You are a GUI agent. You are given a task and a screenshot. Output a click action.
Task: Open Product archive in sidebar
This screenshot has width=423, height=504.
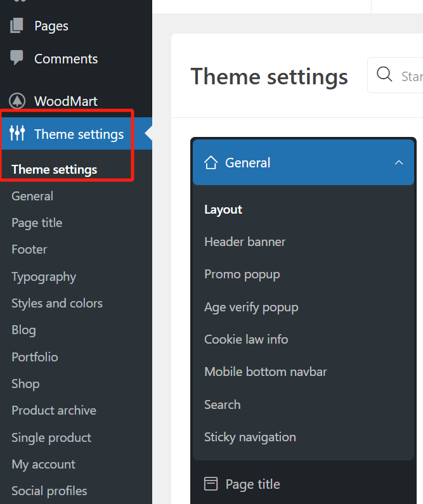[54, 410]
